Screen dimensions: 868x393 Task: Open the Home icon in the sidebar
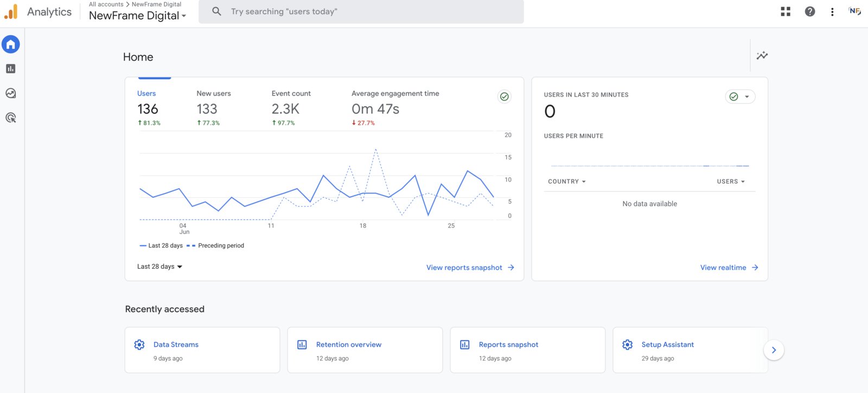pyautogui.click(x=11, y=44)
